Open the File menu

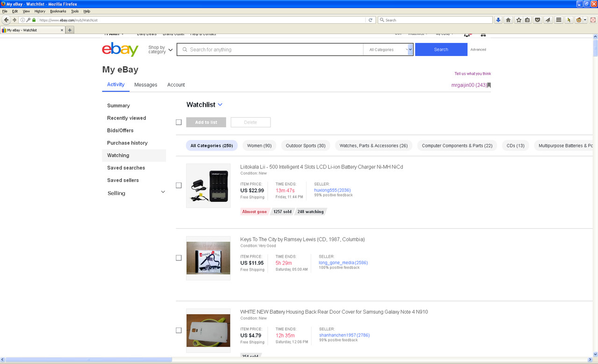tap(5, 11)
